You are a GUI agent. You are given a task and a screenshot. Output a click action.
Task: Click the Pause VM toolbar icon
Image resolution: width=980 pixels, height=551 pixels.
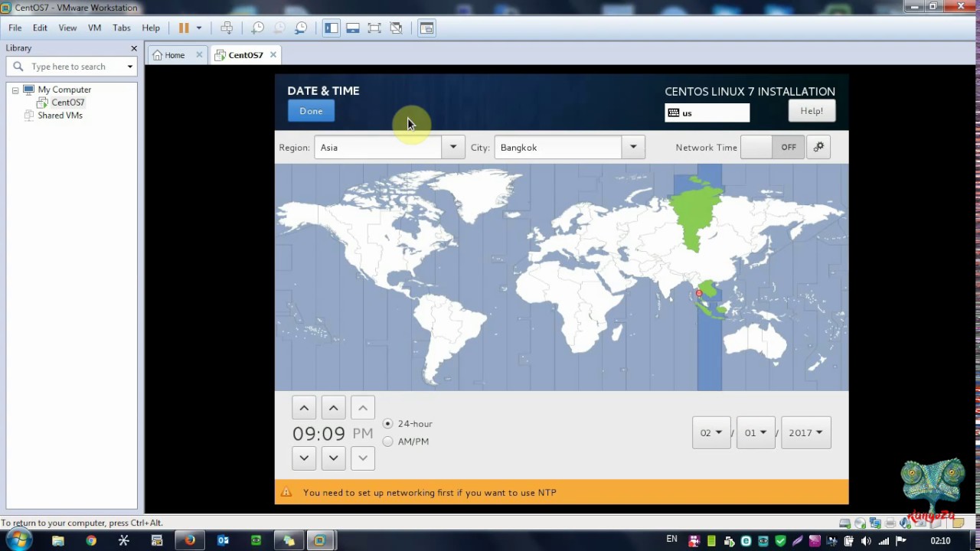(x=184, y=28)
